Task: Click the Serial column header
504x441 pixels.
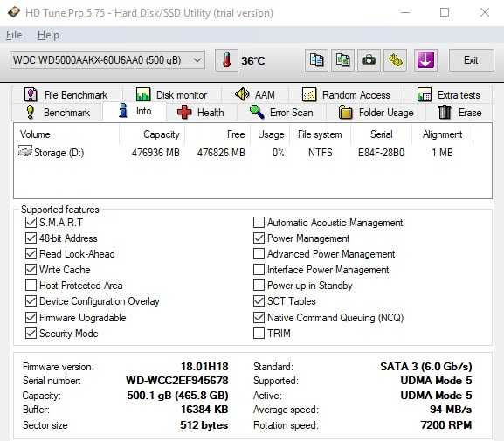Action: (x=381, y=134)
